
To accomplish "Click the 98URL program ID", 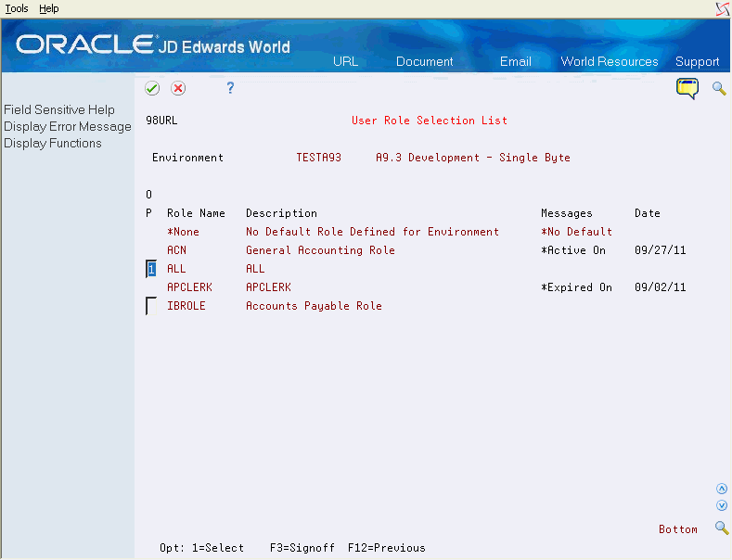I will click(x=161, y=121).
